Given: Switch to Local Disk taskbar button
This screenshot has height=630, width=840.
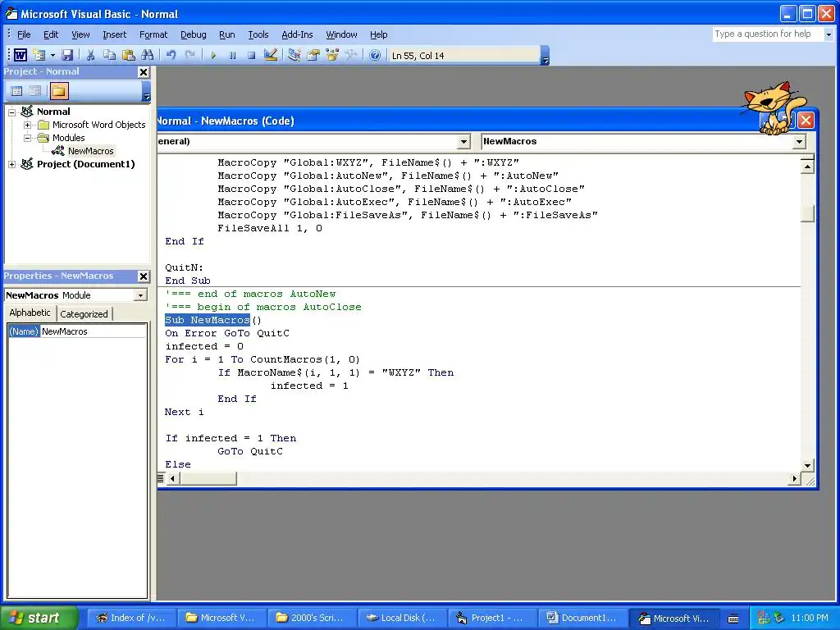Looking at the screenshot, I should (401, 618).
